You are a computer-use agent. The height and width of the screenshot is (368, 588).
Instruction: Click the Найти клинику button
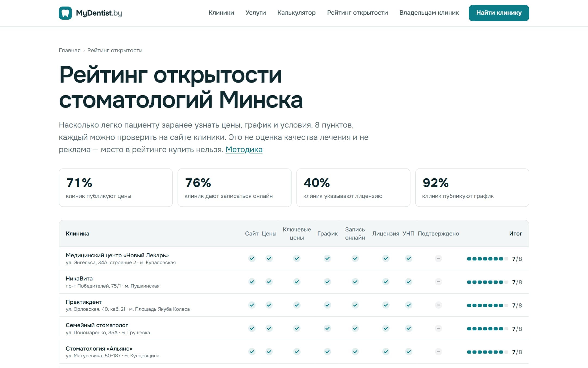(499, 13)
